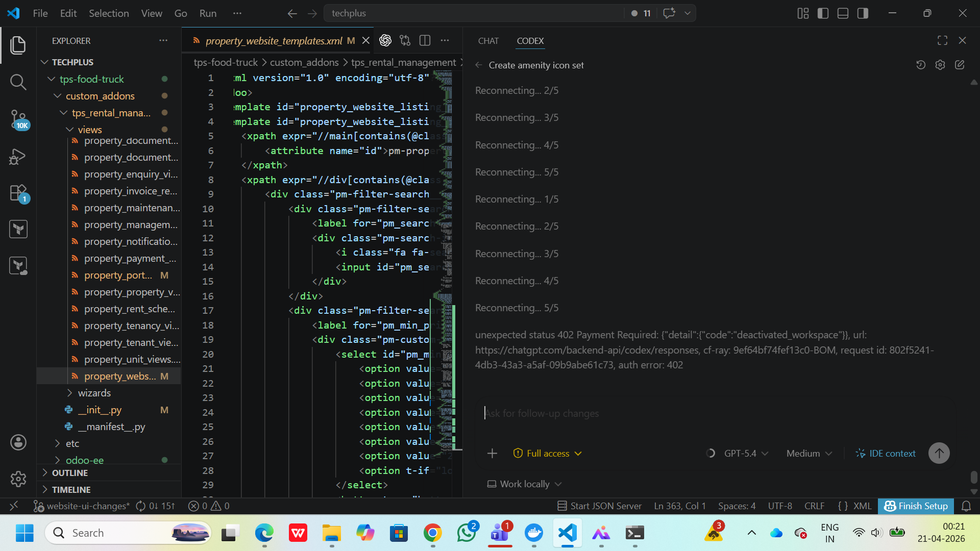Open WhatsApp from the Windows taskbar
Viewport: 980px width, 551px height.
click(467, 533)
